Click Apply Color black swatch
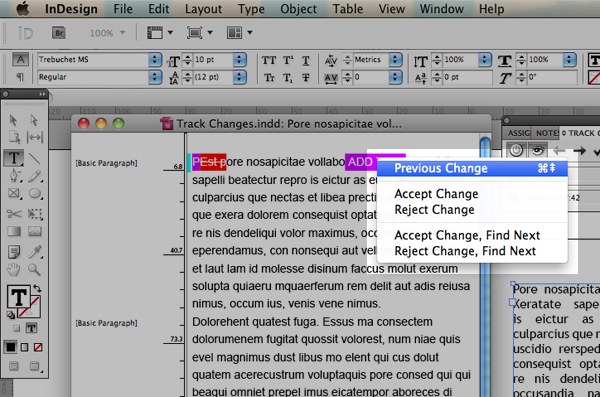 click(x=11, y=347)
